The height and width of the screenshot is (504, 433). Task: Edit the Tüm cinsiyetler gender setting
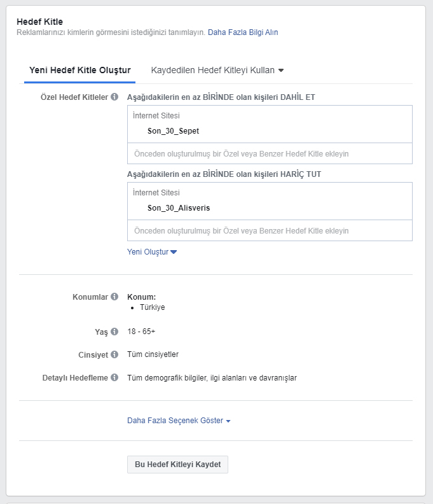[153, 354]
